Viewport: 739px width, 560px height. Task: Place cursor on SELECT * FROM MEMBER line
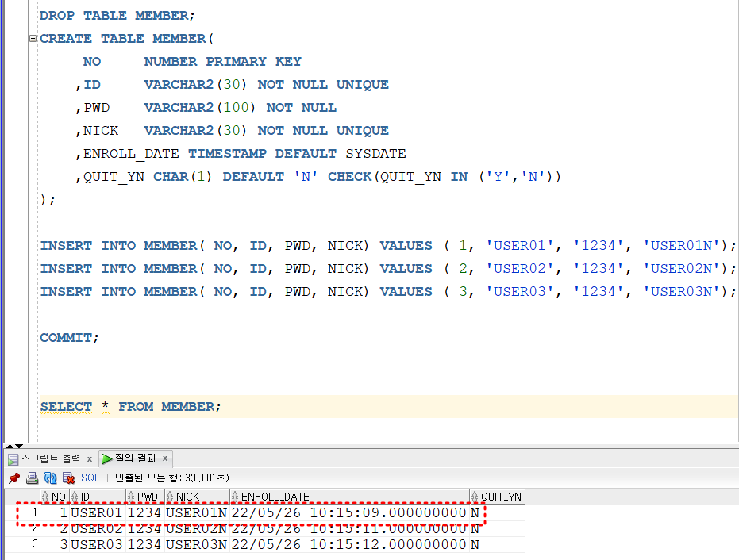(x=130, y=406)
